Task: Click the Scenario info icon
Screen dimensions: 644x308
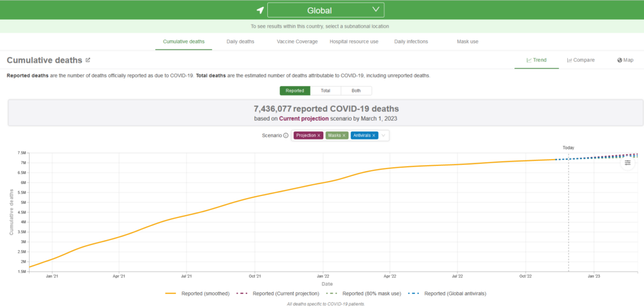Action: (286, 135)
